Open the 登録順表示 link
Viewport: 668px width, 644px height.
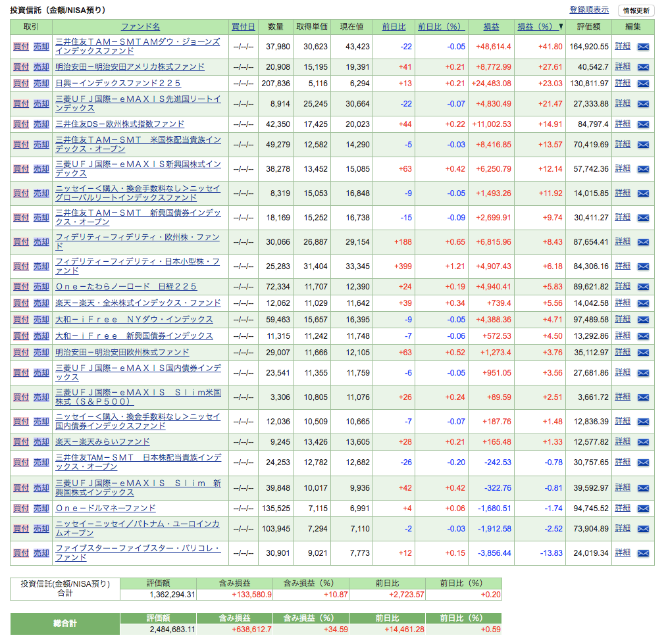(x=589, y=10)
